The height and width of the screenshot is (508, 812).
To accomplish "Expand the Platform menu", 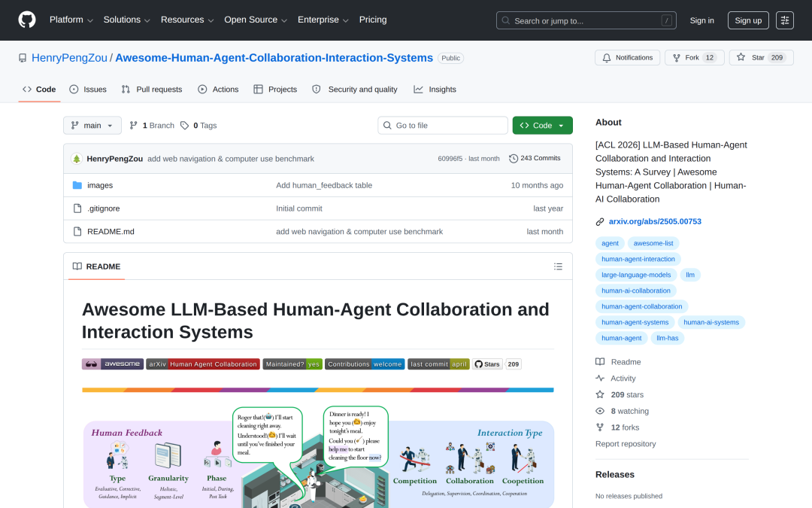I will pos(71,20).
